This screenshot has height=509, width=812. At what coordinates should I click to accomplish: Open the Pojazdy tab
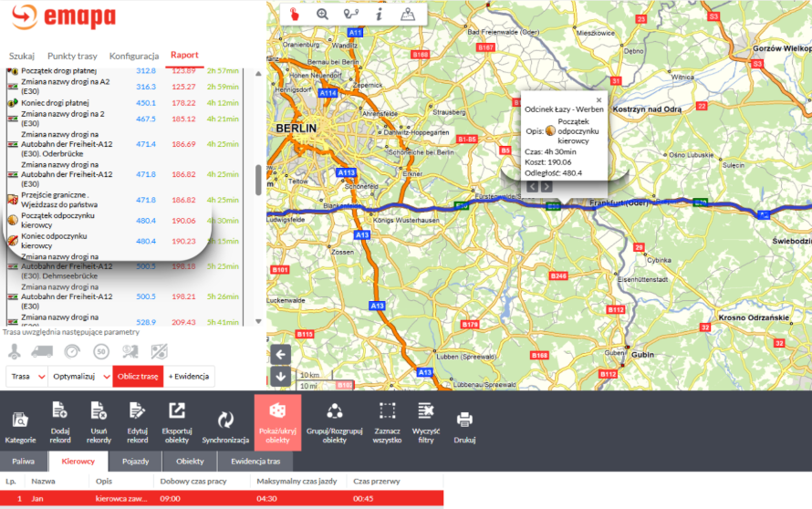coord(135,462)
